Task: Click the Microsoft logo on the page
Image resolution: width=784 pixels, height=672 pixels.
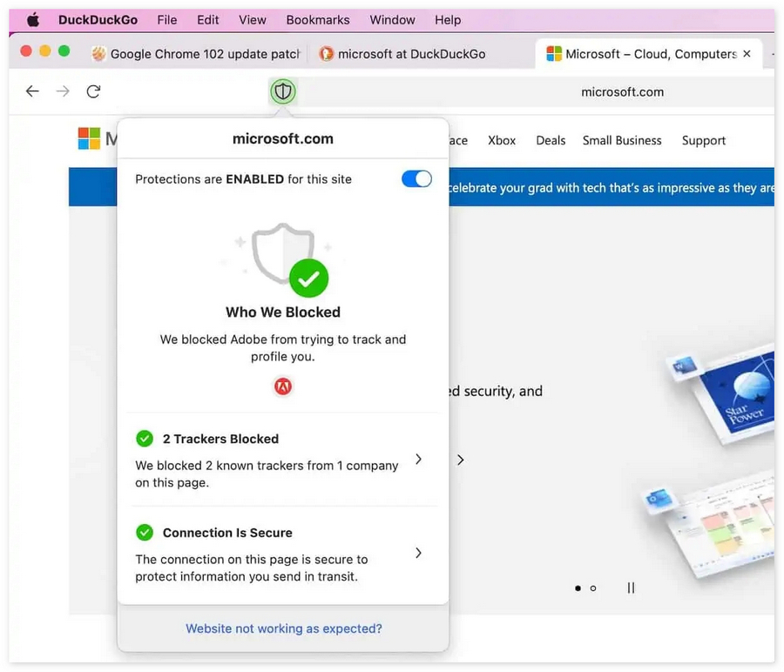Action: [89, 139]
